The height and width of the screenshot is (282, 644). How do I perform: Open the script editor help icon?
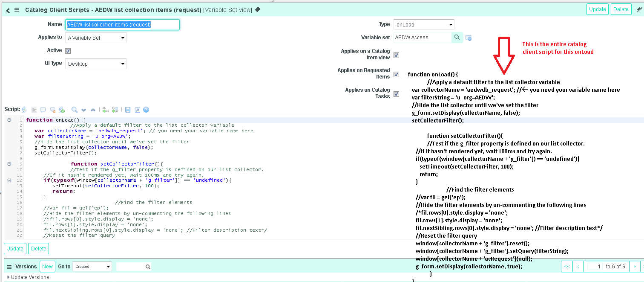point(146,110)
